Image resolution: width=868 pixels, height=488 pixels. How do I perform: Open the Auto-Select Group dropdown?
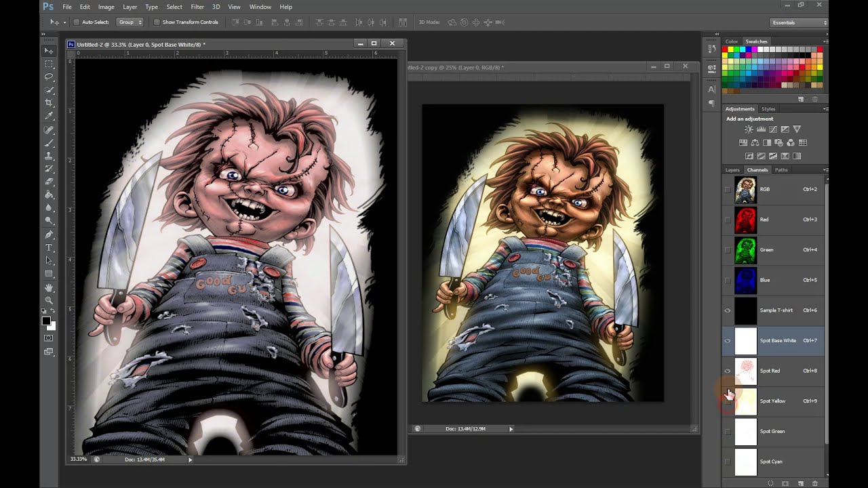point(131,22)
